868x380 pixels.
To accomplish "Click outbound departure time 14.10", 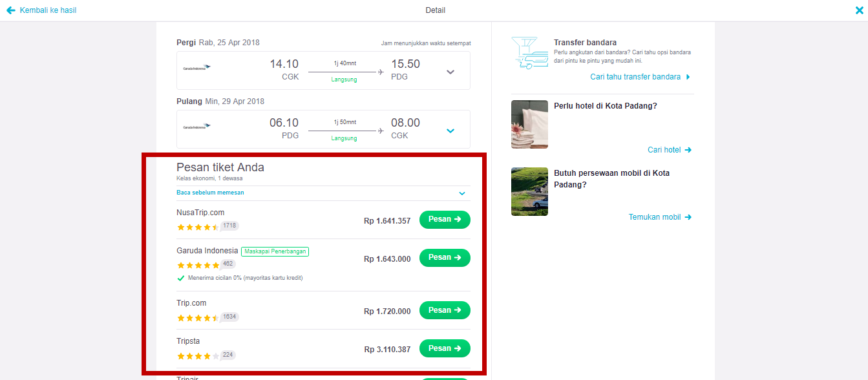I will (284, 64).
